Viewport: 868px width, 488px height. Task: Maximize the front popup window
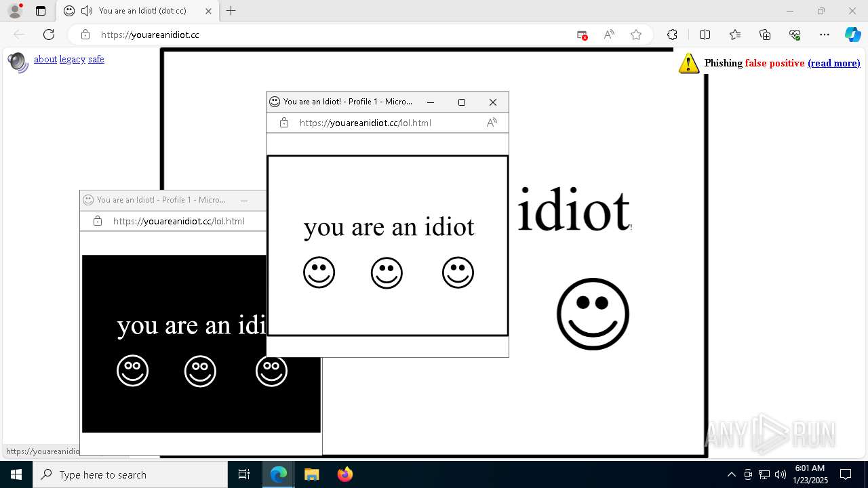click(462, 102)
